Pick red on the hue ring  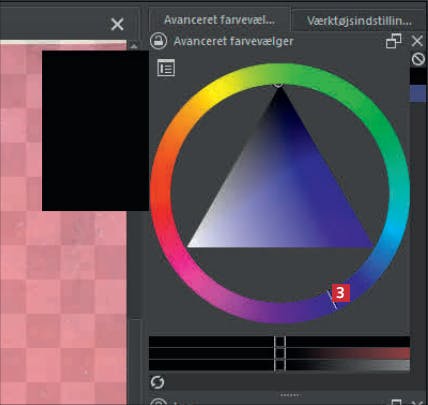(161, 213)
